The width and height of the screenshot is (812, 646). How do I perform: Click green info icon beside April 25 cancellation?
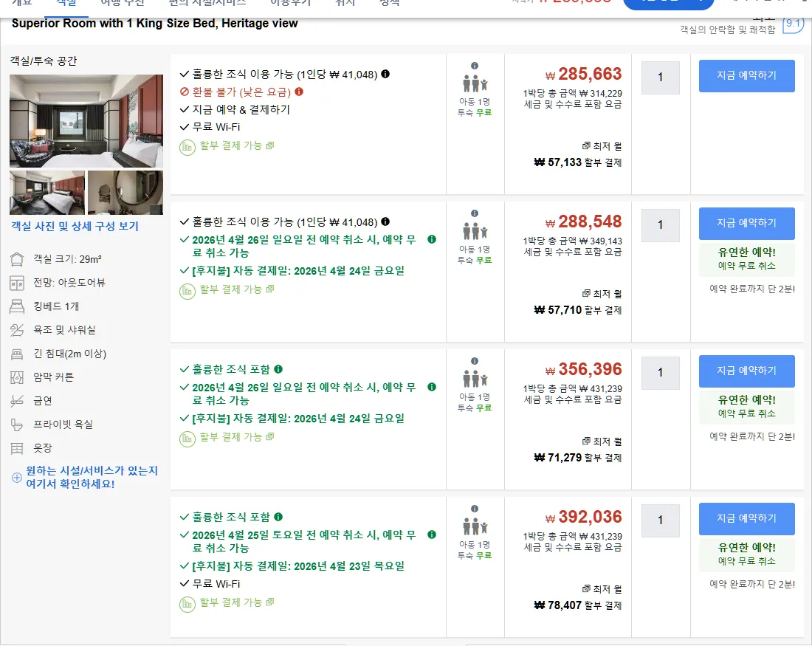click(x=432, y=535)
